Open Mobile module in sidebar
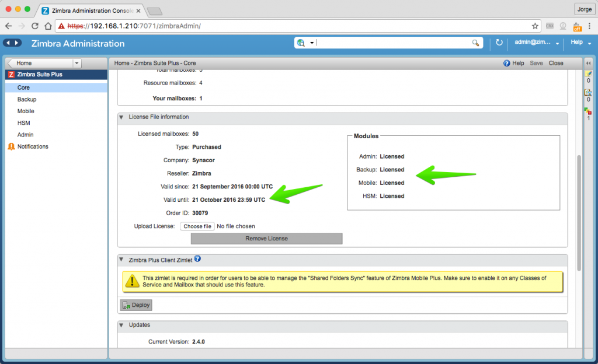This screenshot has width=598, height=364. click(x=26, y=111)
